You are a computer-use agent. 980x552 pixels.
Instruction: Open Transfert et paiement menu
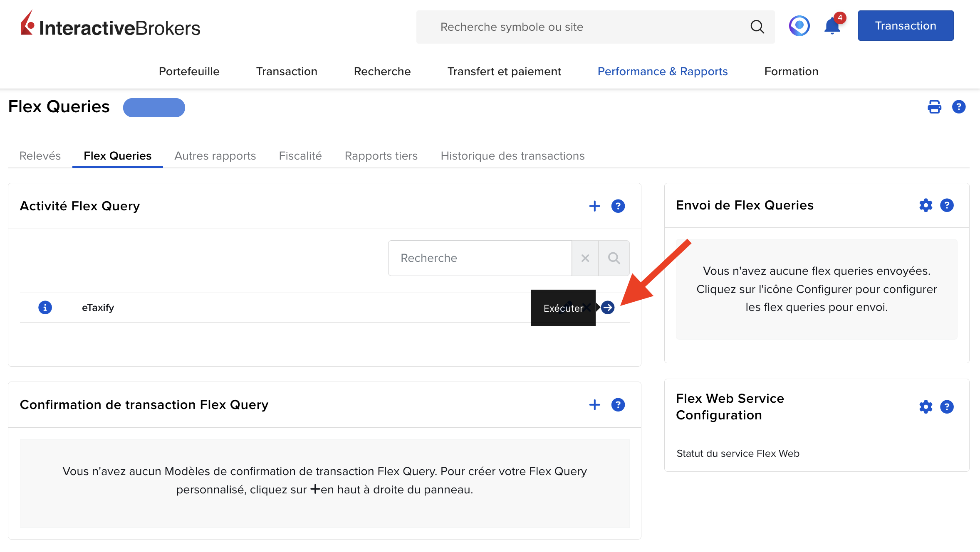pyautogui.click(x=504, y=71)
